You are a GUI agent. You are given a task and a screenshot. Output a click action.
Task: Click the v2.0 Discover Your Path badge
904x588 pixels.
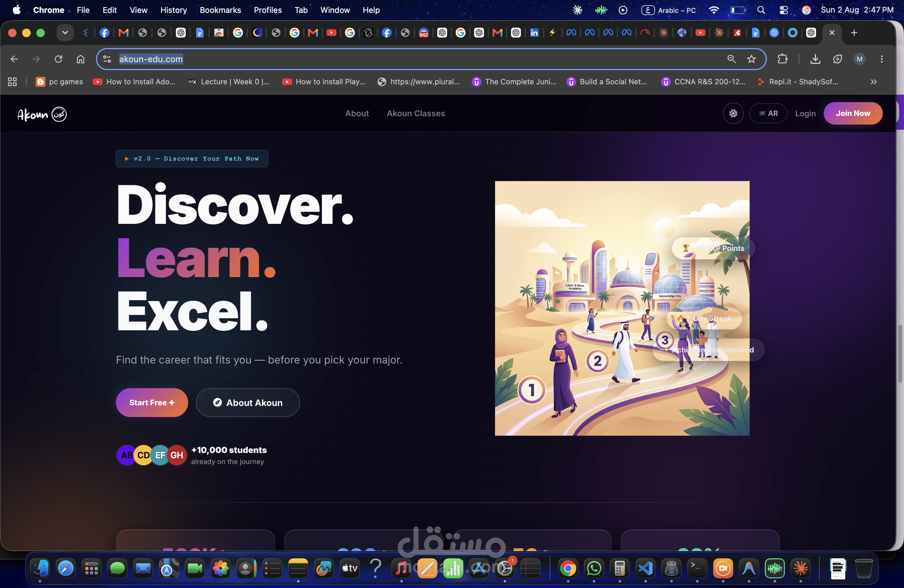(192, 158)
